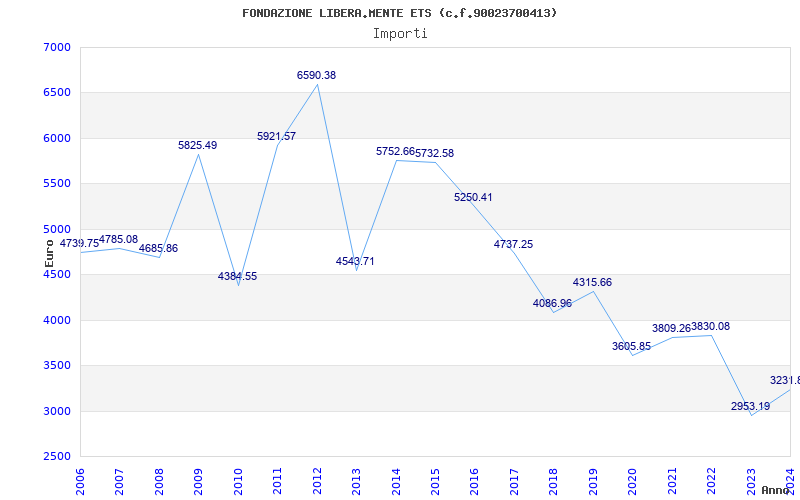800x500 pixels.
Task: Click the 4000 y-axis tick label
Action: pyautogui.click(x=57, y=320)
